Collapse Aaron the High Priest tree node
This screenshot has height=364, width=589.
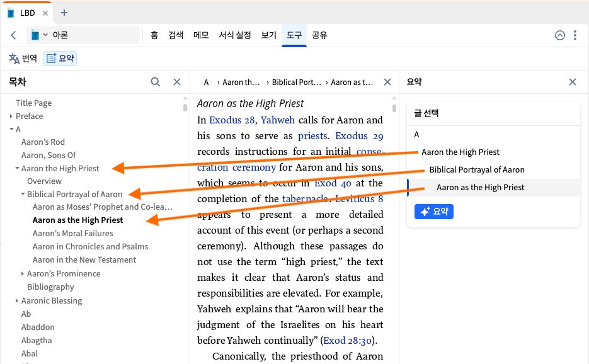point(17,168)
